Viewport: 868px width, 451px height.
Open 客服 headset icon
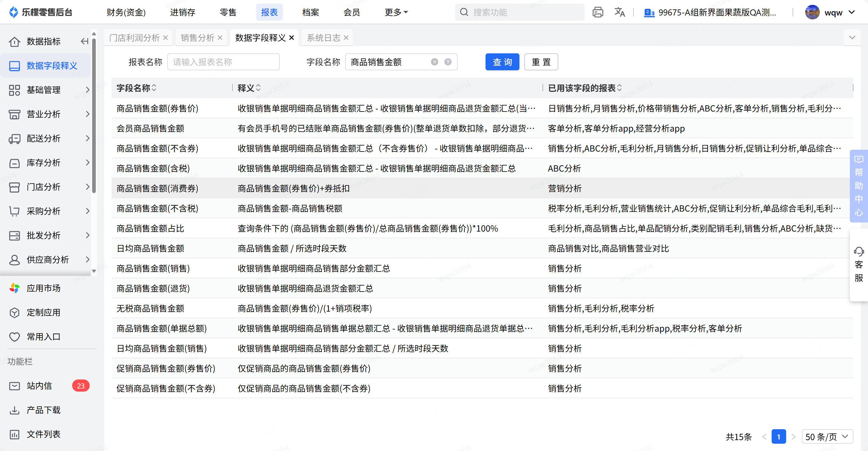[x=859, y=252]
